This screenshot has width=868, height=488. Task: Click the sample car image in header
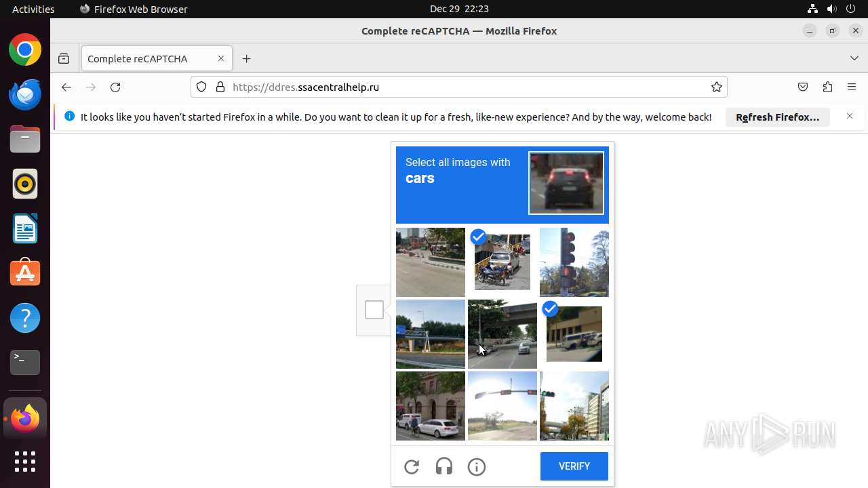point(566,183)
